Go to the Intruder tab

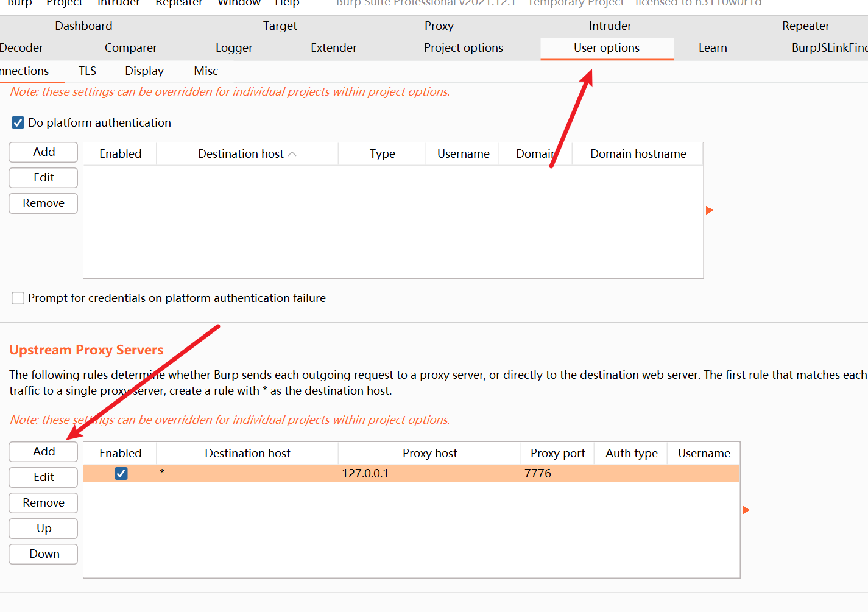[x=610, y=26]
